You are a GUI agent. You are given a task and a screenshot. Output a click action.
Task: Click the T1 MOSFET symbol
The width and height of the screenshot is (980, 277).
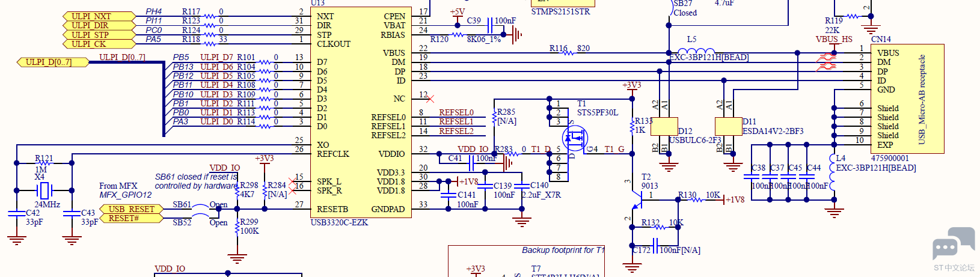[x=575, y=139]
